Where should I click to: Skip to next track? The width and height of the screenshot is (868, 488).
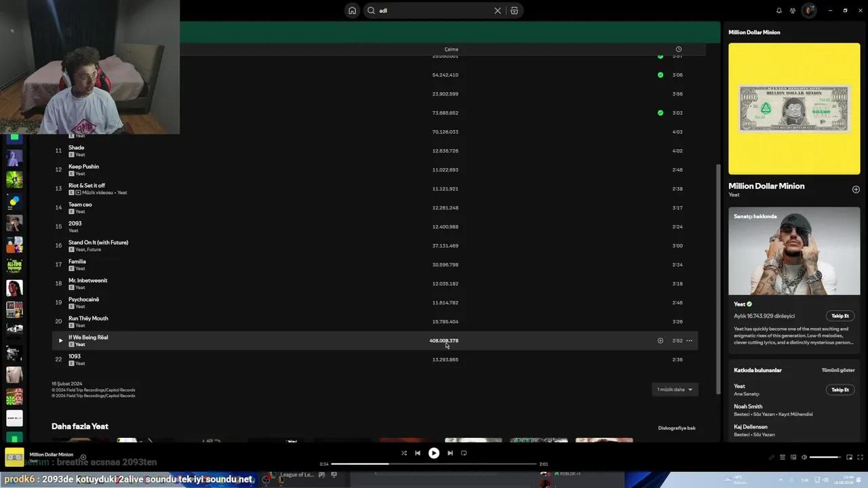coord(450,453)
